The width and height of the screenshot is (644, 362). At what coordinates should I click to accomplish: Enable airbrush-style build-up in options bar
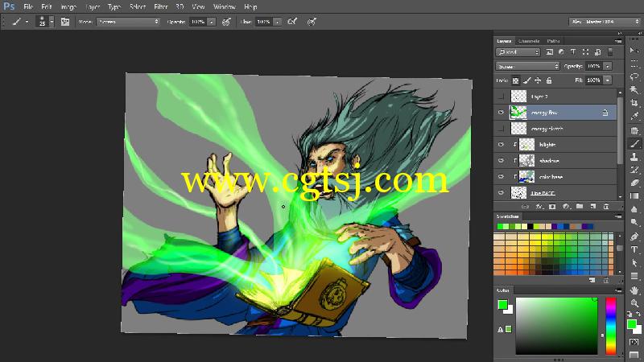(x=292, y=22)
